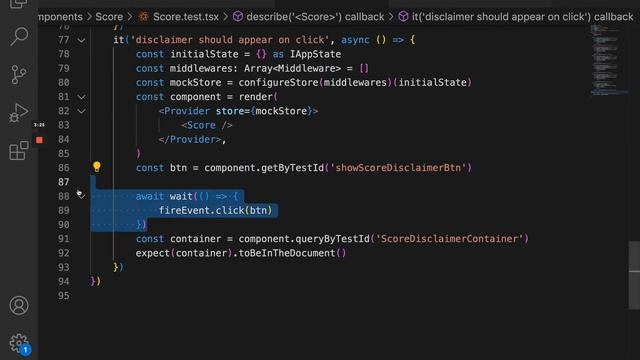Click the <Score /> tag on line 83
The height and width of the screenshot is (360, 640).
tap(207, 125)
